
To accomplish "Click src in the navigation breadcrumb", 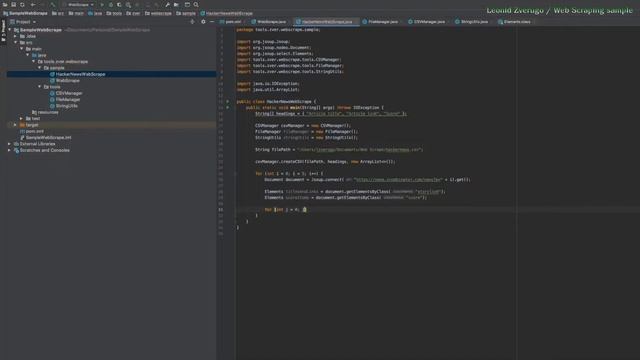I will point(58,13).
